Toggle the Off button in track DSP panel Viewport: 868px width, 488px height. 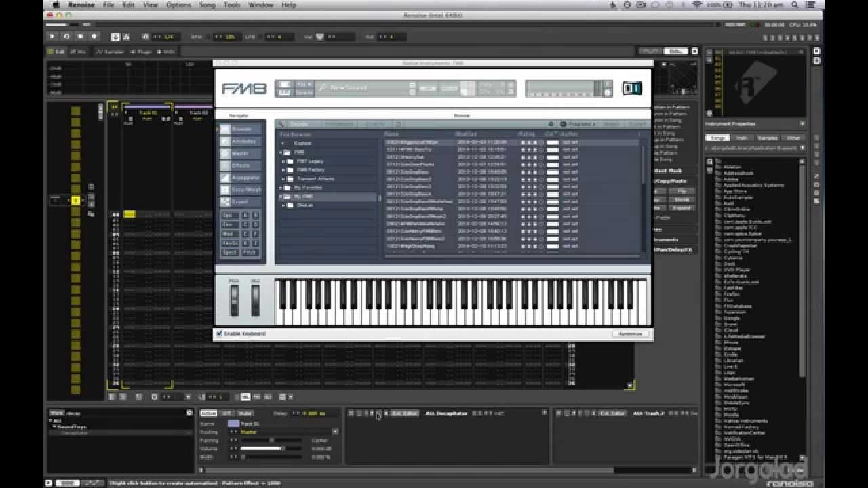226,413
